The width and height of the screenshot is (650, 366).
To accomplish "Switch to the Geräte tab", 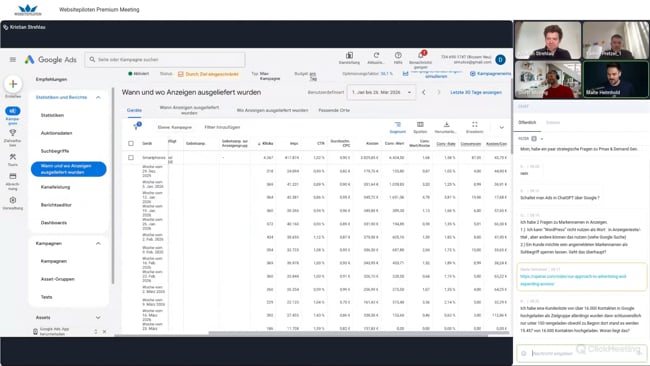I will 134,110.
